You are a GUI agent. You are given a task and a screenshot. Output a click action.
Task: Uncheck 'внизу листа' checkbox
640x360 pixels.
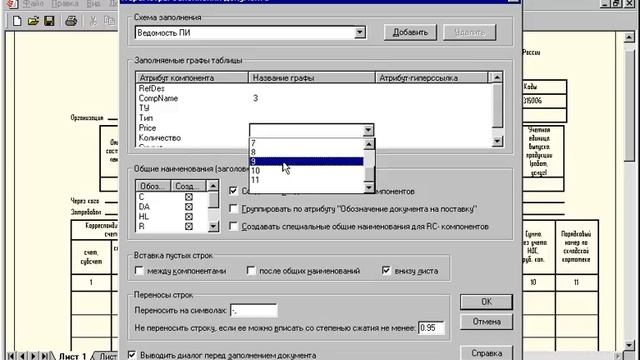point(386,271)
